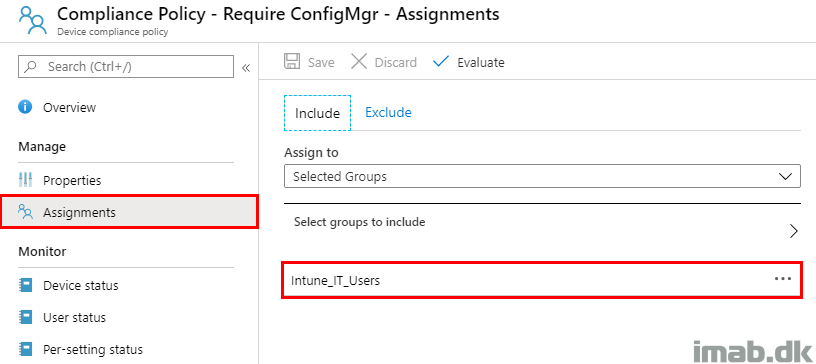Select the Include tab

(317, 113)
